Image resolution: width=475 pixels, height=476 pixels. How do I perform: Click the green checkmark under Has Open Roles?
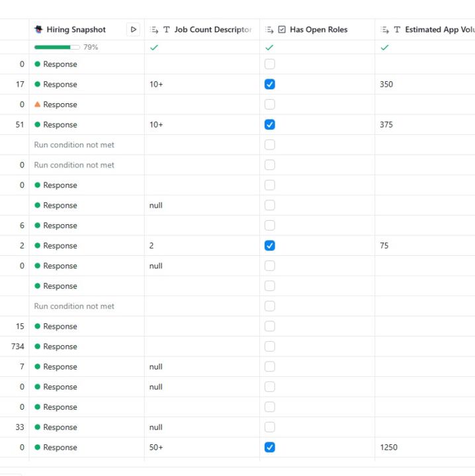point(269,48)
